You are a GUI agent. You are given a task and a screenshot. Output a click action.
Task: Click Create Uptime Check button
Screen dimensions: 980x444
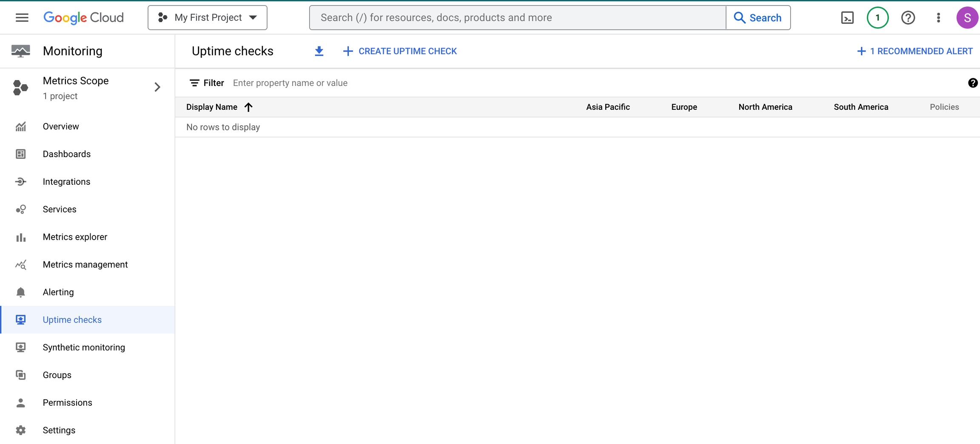pyautogui.click(x=400, y=51)
